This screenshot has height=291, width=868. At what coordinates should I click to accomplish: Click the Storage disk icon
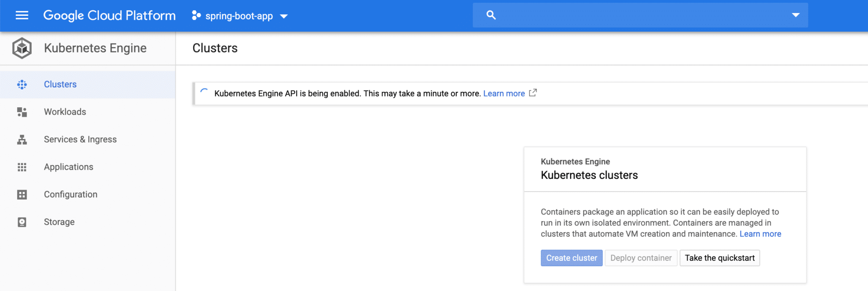pos(22,222)
